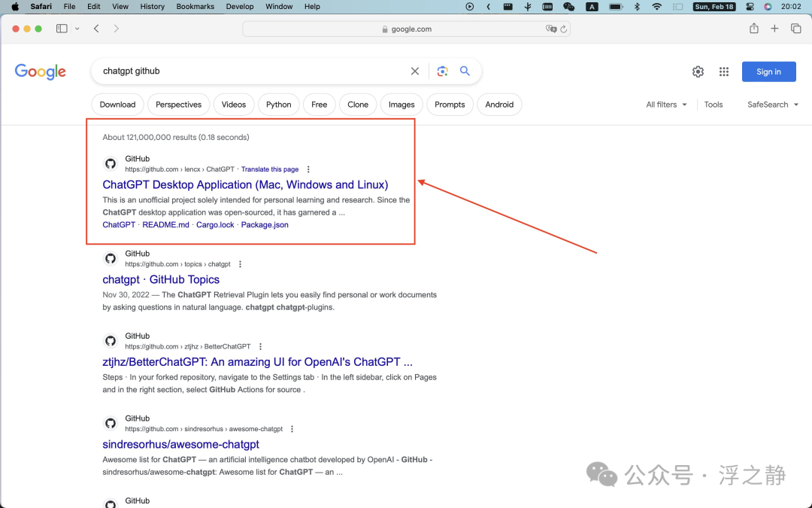Open more options for lencx ChatGPT result
Image resolution: width=812 pixels, height=508 pixels.
(308, 169)
